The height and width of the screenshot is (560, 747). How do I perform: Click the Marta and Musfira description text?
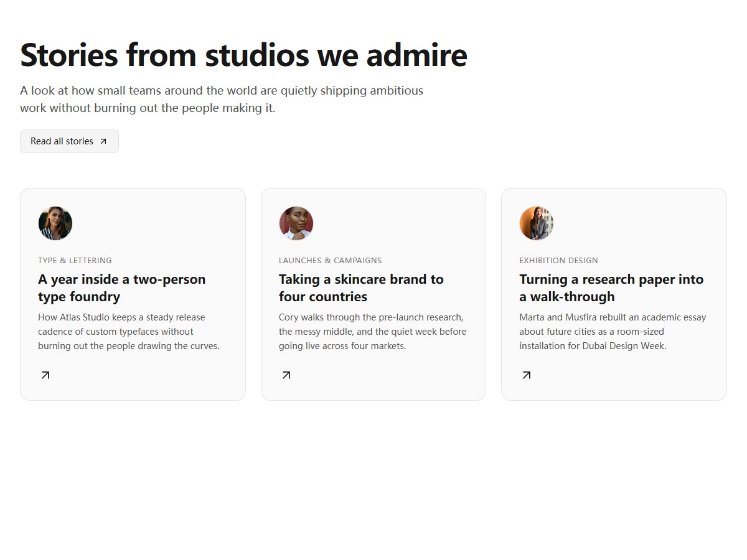click(613, 332)
